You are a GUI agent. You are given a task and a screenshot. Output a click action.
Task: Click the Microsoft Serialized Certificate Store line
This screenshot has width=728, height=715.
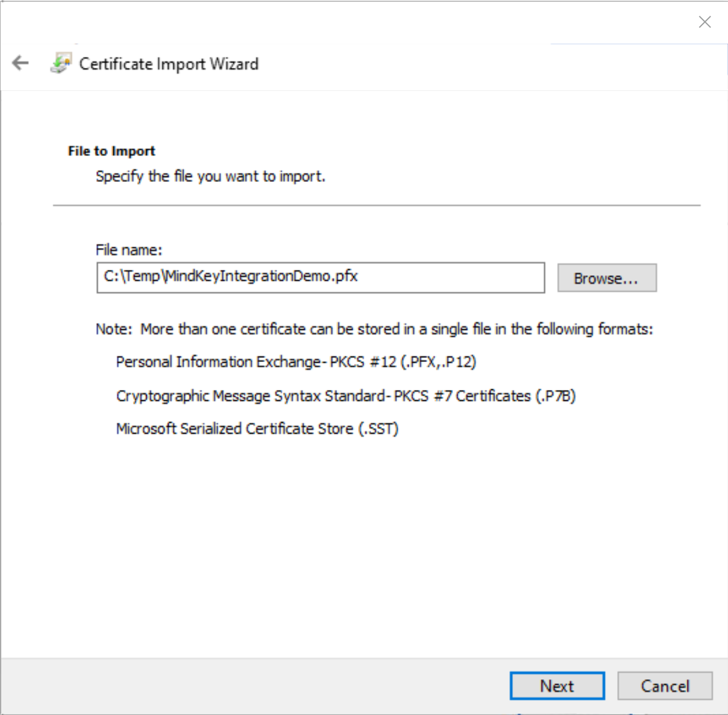(x=257, y=429)
